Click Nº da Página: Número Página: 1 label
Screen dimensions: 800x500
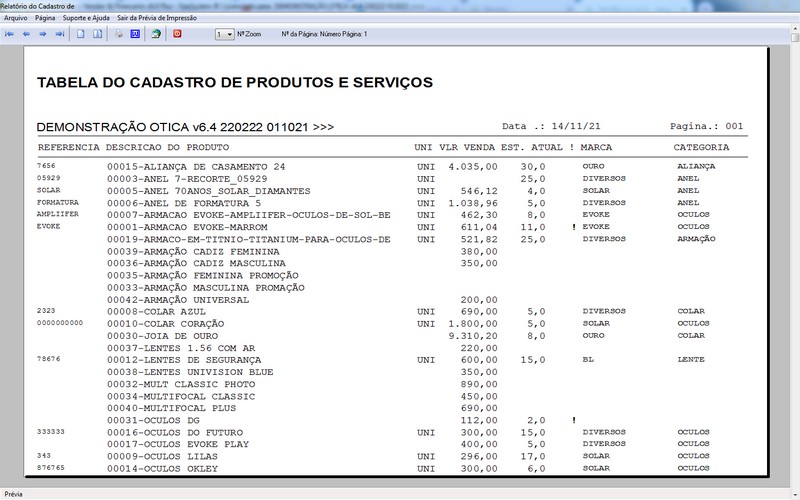[324, 34]
